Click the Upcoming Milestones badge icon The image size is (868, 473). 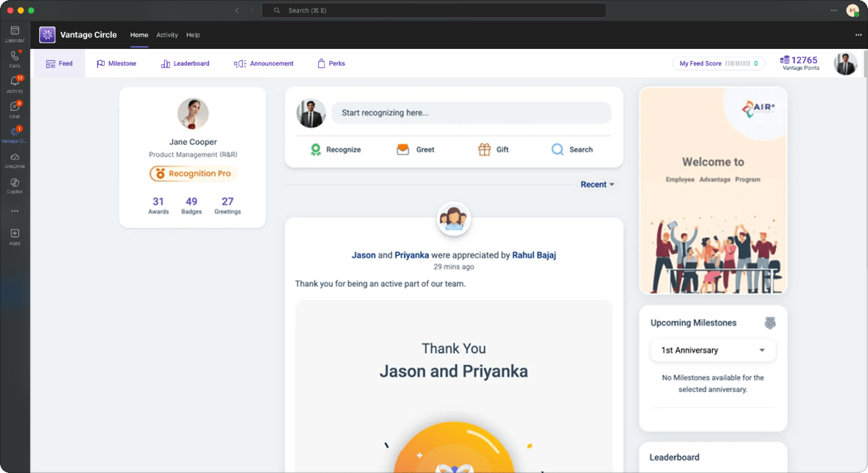point(770,323)
